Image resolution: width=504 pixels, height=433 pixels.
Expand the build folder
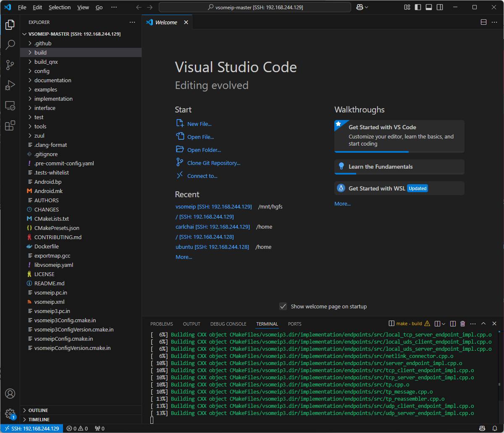click(81, 52)
